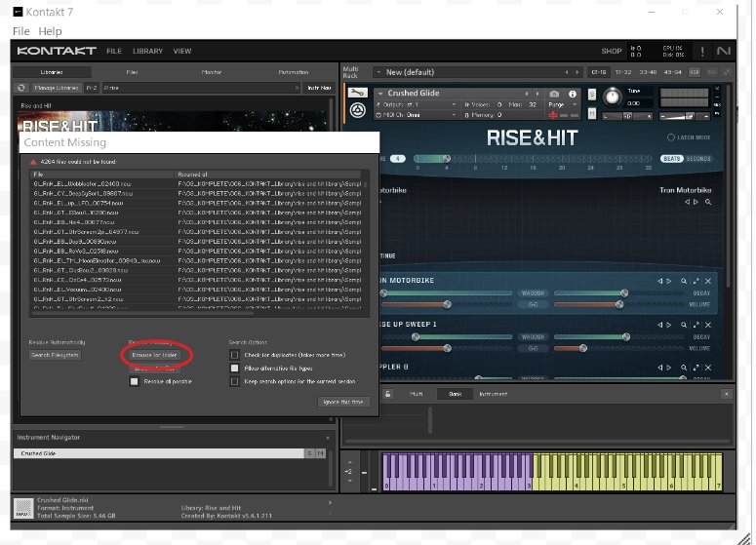This screenshot has width=756, height=545.
Task: Click the refresh libraries icon
Action: [20, 88]
